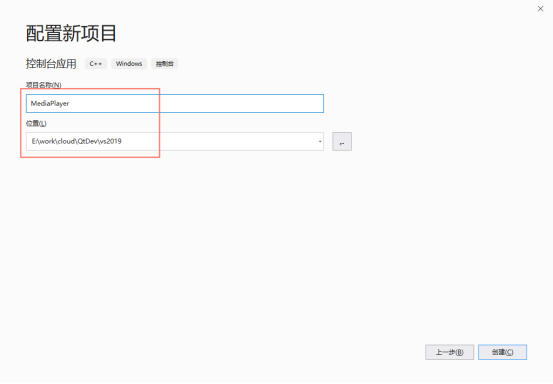This screenshot has height=384, width=553.
Task: Open the location browse button with dots
Action: 342,141
